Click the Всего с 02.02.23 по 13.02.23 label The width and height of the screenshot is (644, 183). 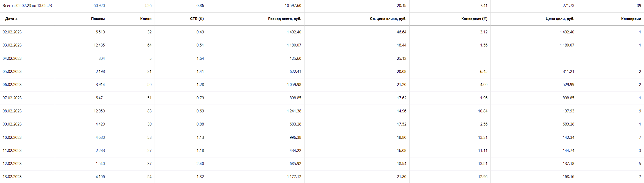(27, 6)
